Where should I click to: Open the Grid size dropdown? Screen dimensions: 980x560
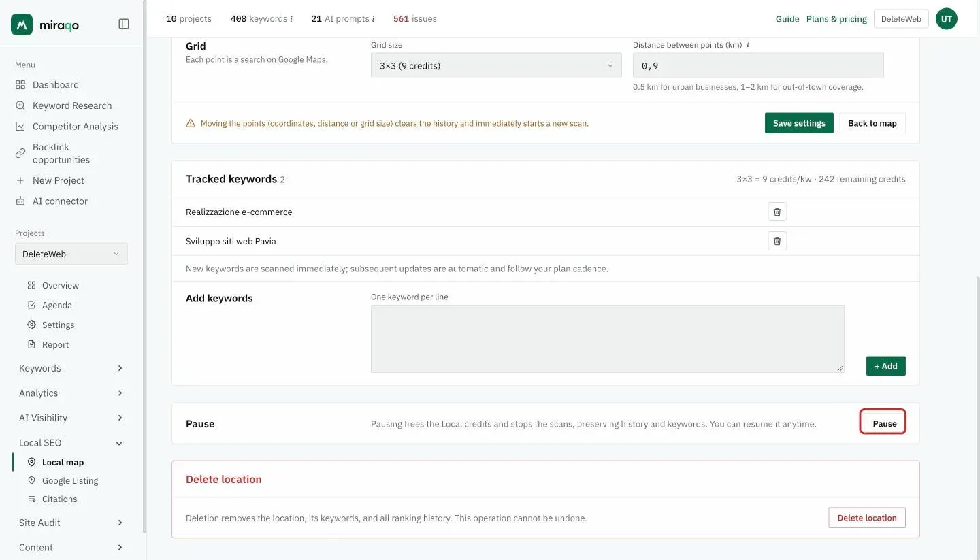point(496,65)
